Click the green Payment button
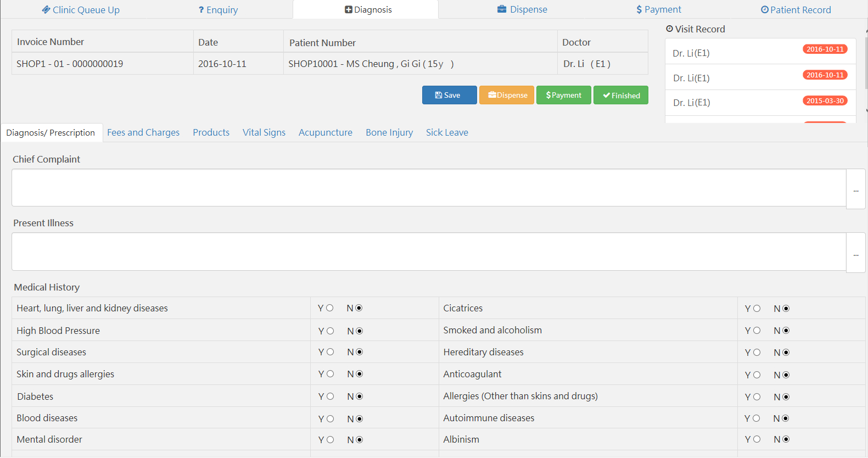The image size is (868, 458). coord(563,95)
